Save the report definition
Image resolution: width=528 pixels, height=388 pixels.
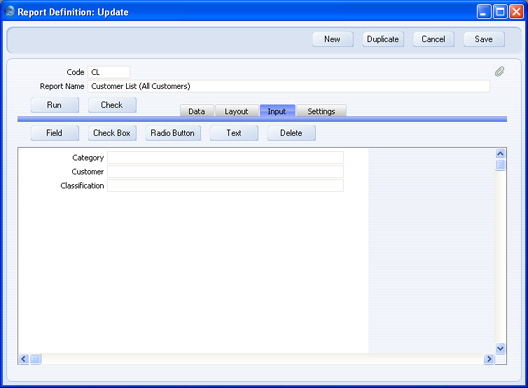(484, 39)
